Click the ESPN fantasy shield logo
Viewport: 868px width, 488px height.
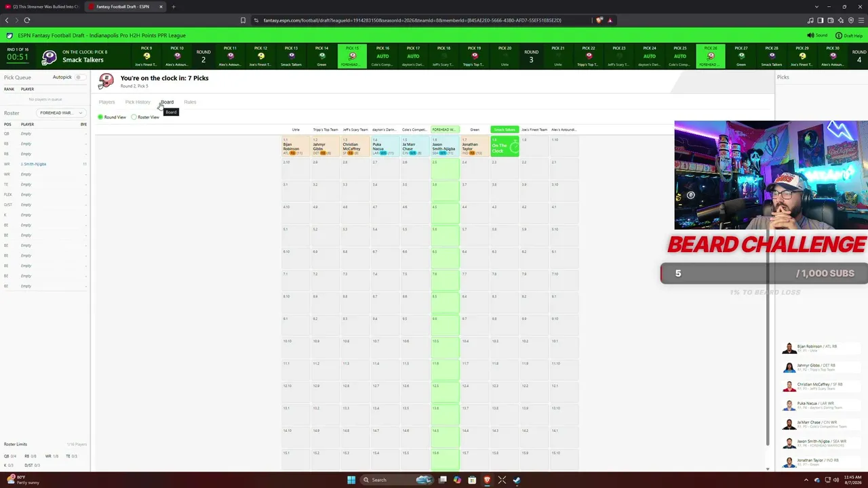click(x=9, y=35)
